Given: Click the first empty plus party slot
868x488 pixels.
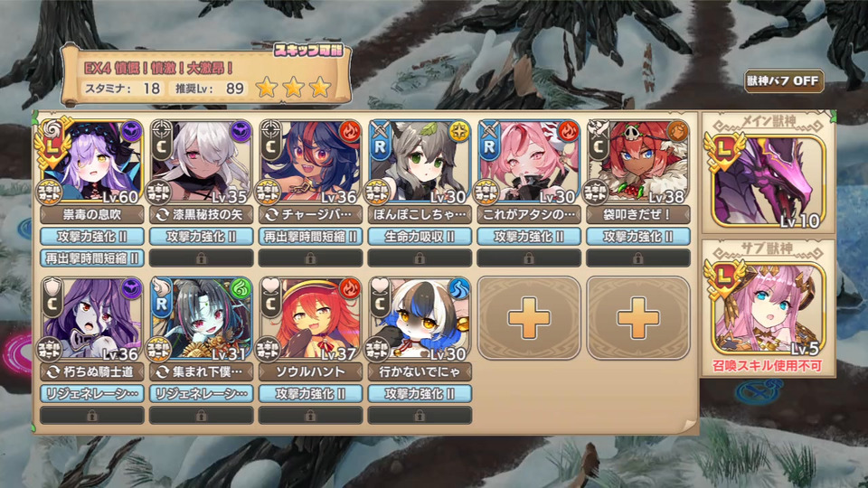Looking at the screenshot, I should [x=529, y=318].
